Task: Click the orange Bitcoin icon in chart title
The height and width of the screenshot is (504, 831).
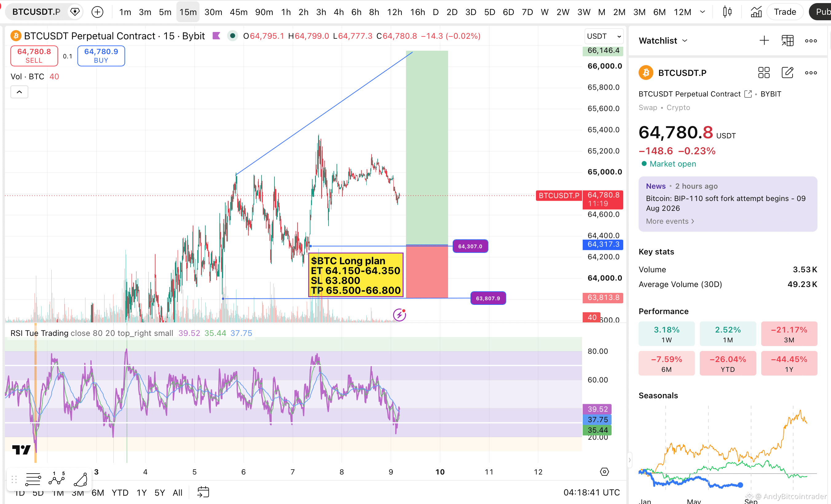Action: click(16, 36)
